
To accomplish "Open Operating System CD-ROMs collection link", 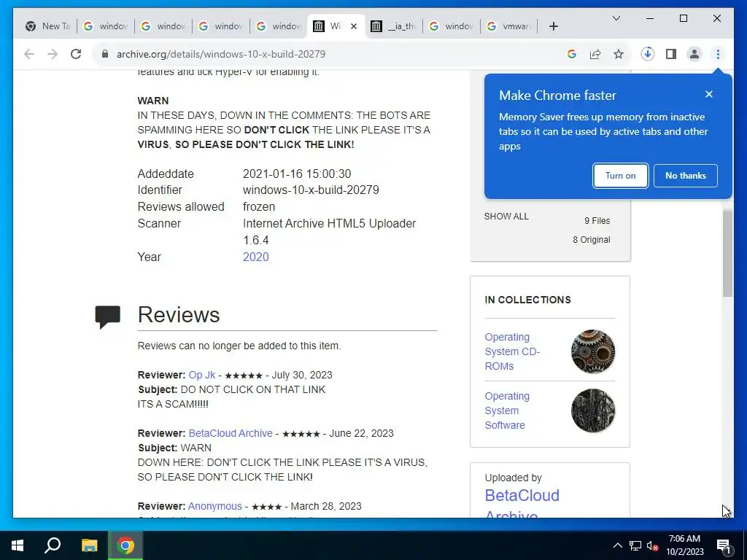I will [x=512, y=351].
